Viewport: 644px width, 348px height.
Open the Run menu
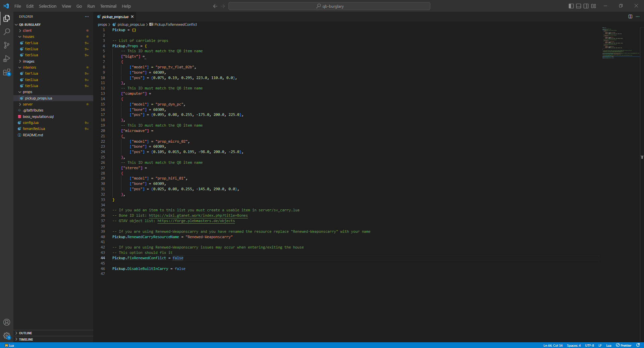coord(91,6)
